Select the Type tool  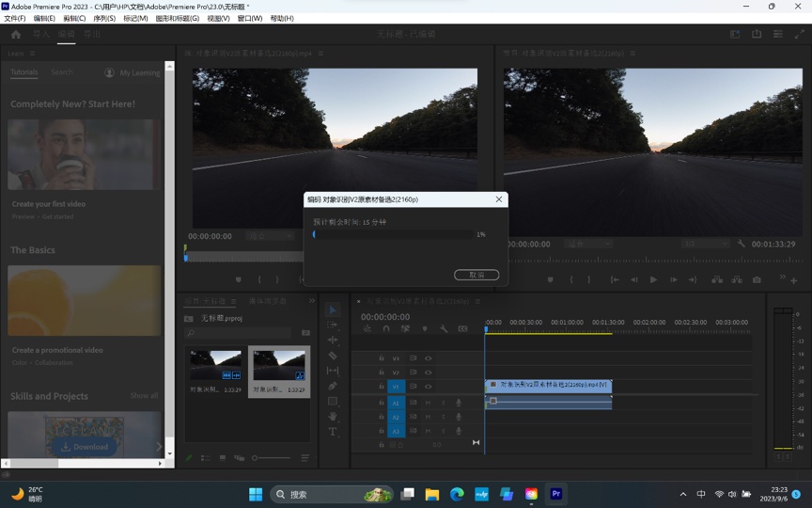(333, 431)
